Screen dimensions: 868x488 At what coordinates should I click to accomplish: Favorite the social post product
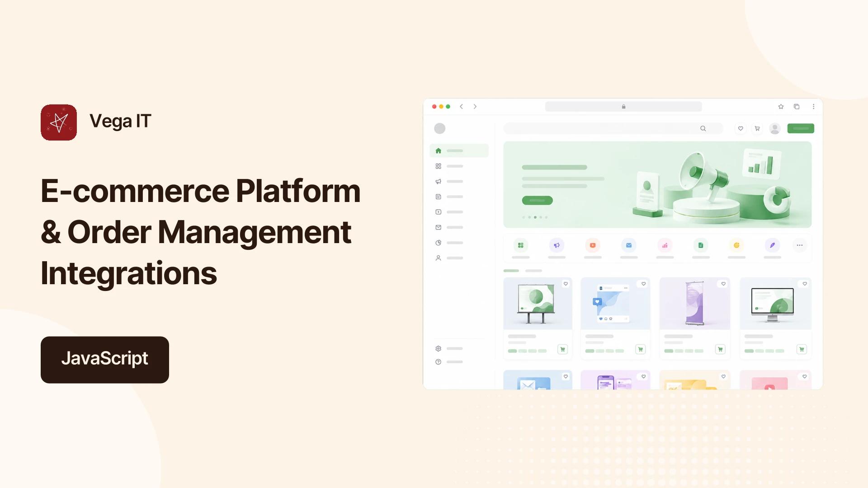pyautogui.click(x=644, y=284)
